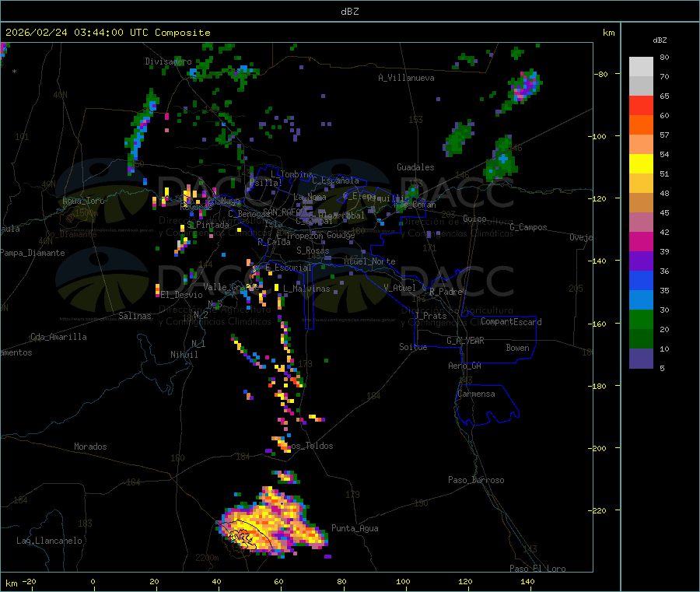This screenshot has width=700, height=592.
Task: Select the Lag.Llancanelo label
Action: pyautogui.click(x=49, y=541)
